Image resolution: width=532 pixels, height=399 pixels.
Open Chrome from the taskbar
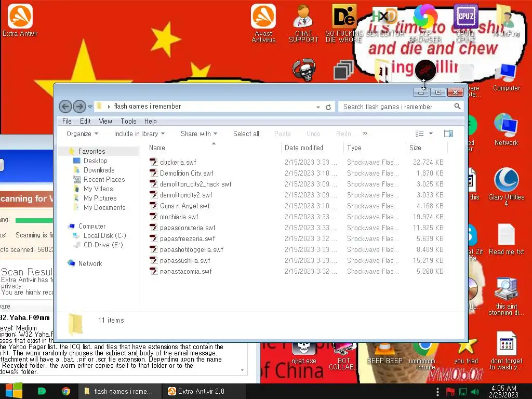[66, 391]
